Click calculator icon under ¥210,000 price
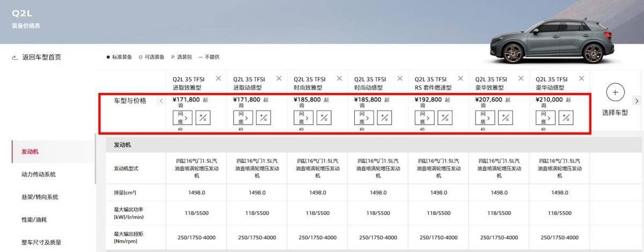Image resolution: width=644 pixels, height=252 pixels. [566, 118]
